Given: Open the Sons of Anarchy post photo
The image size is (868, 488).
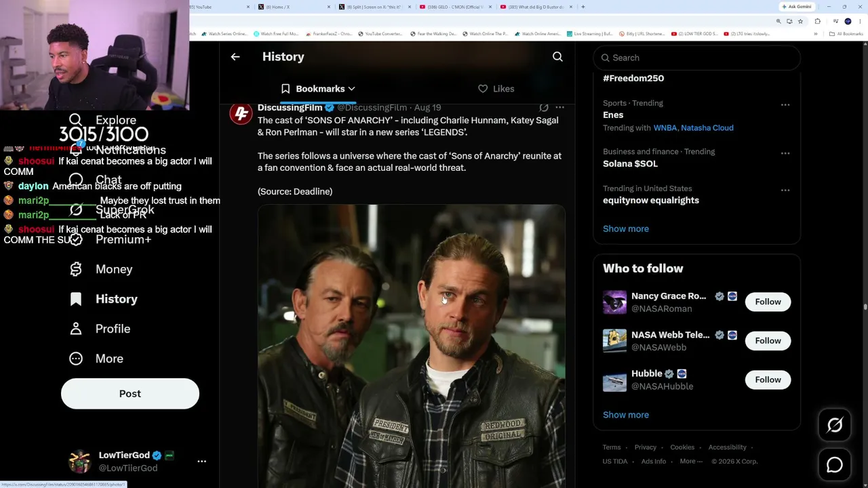Looking at the screenshot, I should 412,346.
